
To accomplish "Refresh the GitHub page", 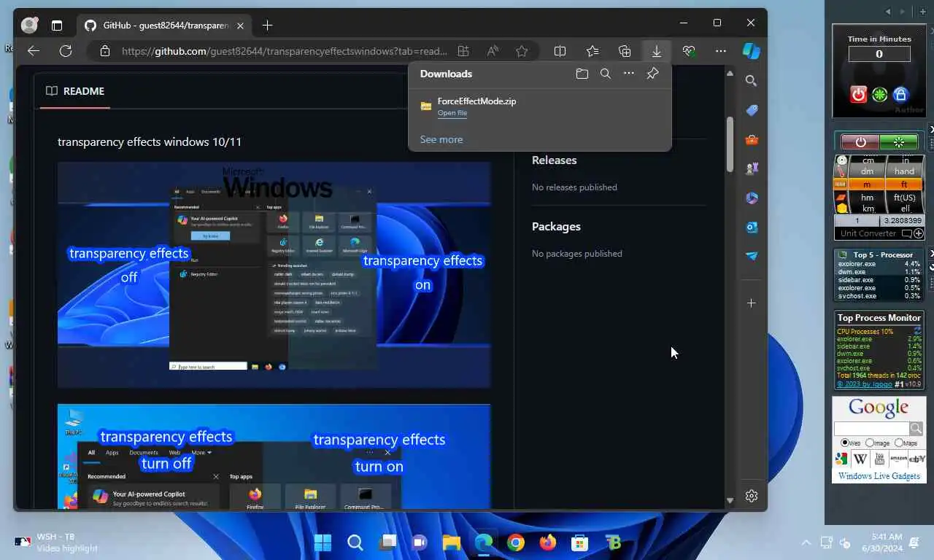I will 66,51.
